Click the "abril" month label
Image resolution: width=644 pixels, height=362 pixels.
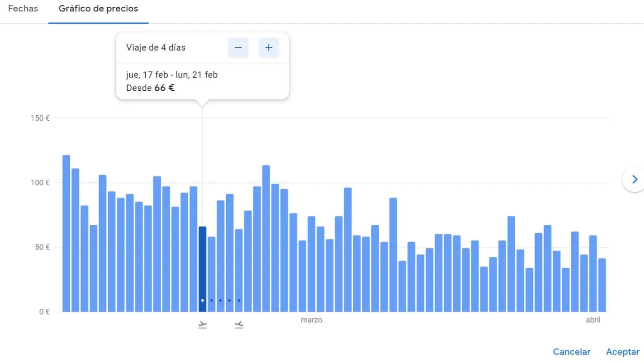point(593,320)
